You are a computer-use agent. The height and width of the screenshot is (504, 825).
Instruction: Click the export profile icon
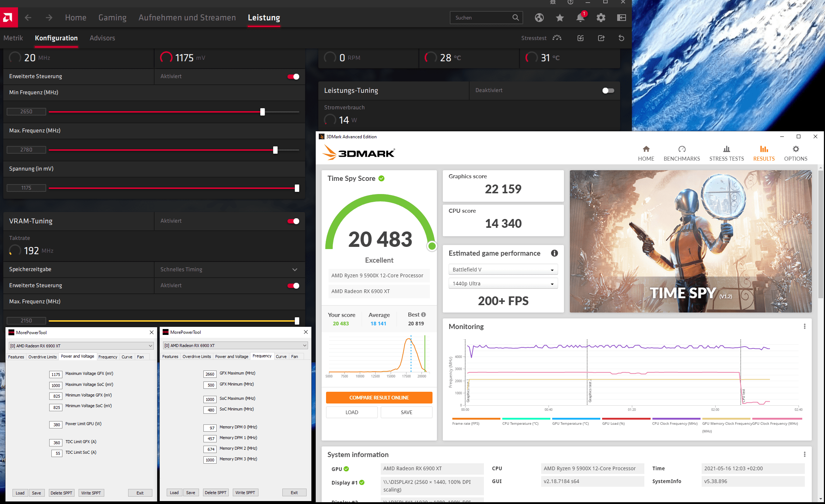601,38
